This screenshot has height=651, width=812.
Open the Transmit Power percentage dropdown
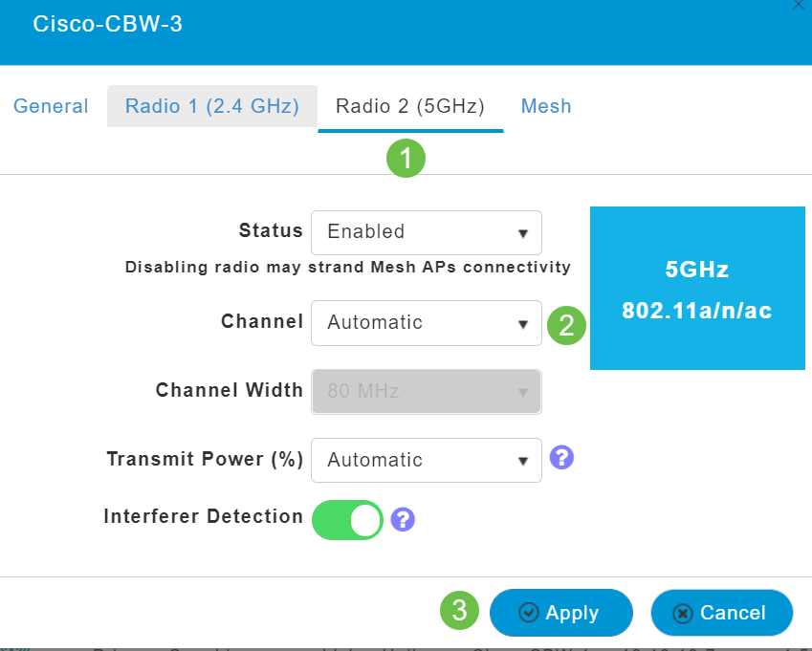[x=426, y=460]
